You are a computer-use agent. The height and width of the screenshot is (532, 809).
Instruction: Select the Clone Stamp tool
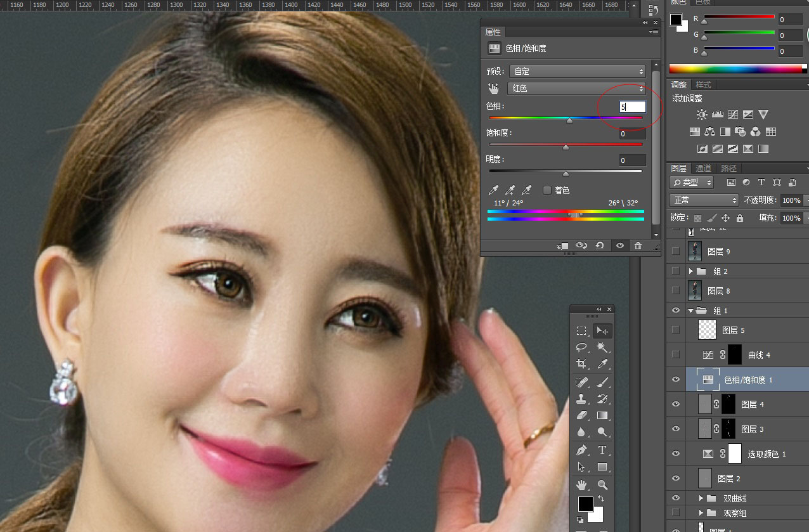581,399
